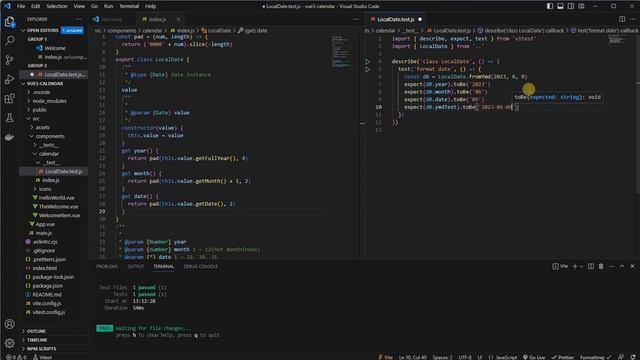
Task: Close the terminal panel
Action: (632, 266)
